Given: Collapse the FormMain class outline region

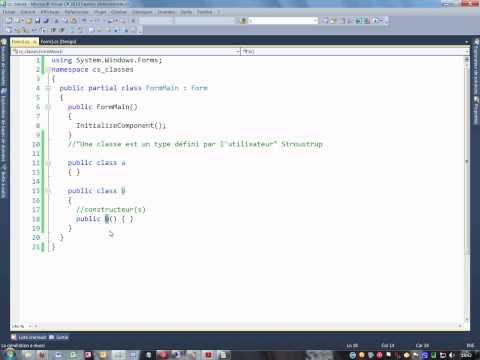Looking at the screenshot, I should (49, 88).
